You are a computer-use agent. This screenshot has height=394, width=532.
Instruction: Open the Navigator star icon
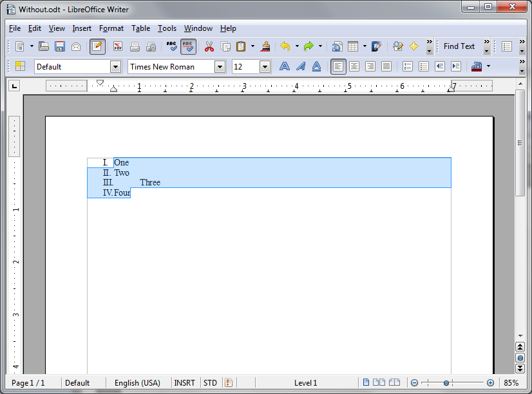pos(413,46)
